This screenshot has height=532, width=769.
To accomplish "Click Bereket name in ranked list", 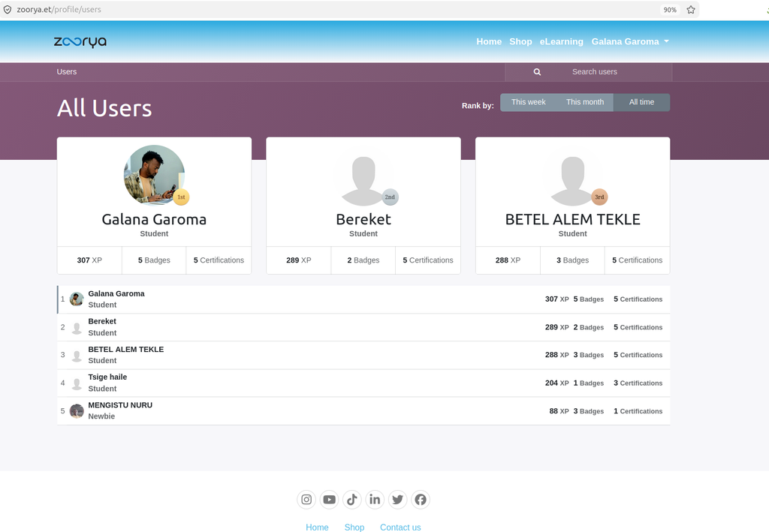I will 102,321.
